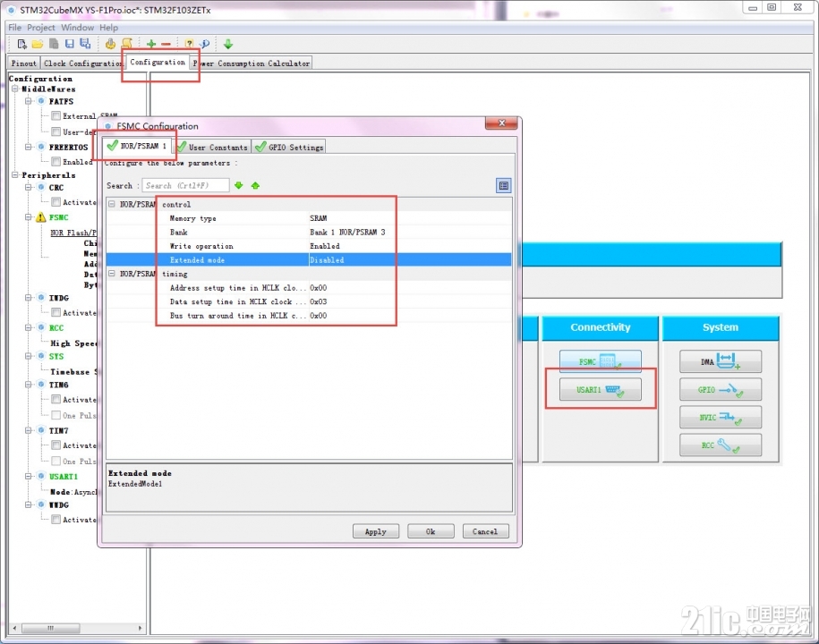The width and height of the screenshot is (819, 644).
Task: Open RCC settings in the System panel
Action: pyautogui.click(x=721, y=445)
